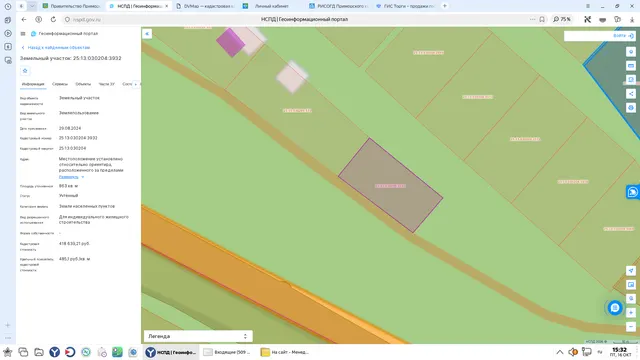Switch to Правительство Приморского browser tab
This screenshot has height=360, width=640.
click(72, 6)
